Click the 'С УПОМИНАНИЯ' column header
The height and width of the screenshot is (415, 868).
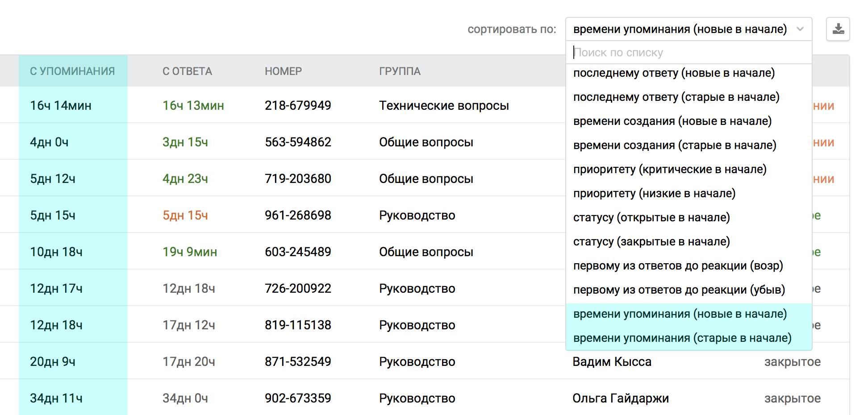(72, 71)
